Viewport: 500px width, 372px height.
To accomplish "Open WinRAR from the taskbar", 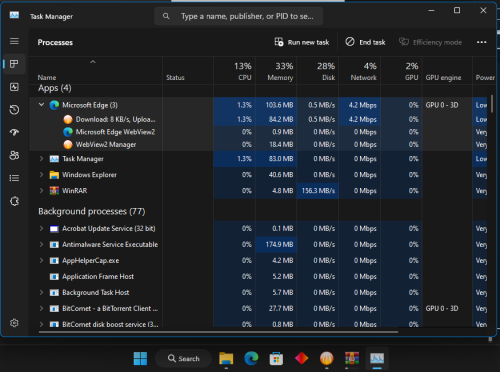I will point(352,359).
